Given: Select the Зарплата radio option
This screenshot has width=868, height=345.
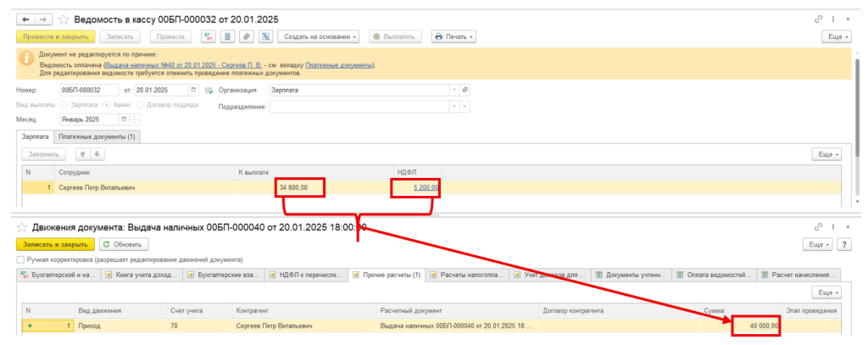Looking at the screenshot, I should click(x=64, y=104).
